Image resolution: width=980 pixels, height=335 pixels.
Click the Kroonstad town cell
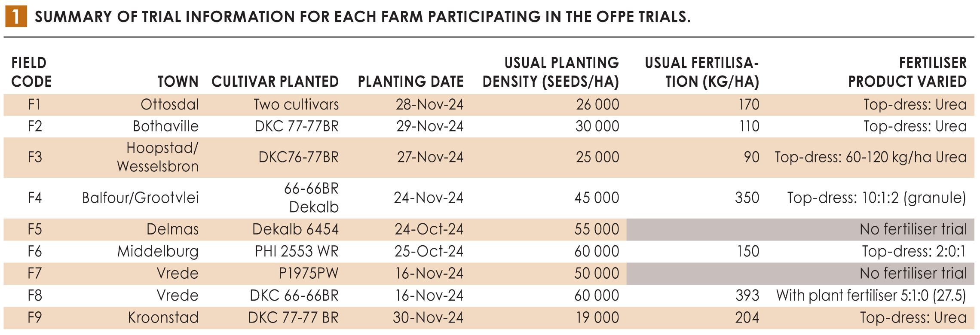[x=163, y=318]
